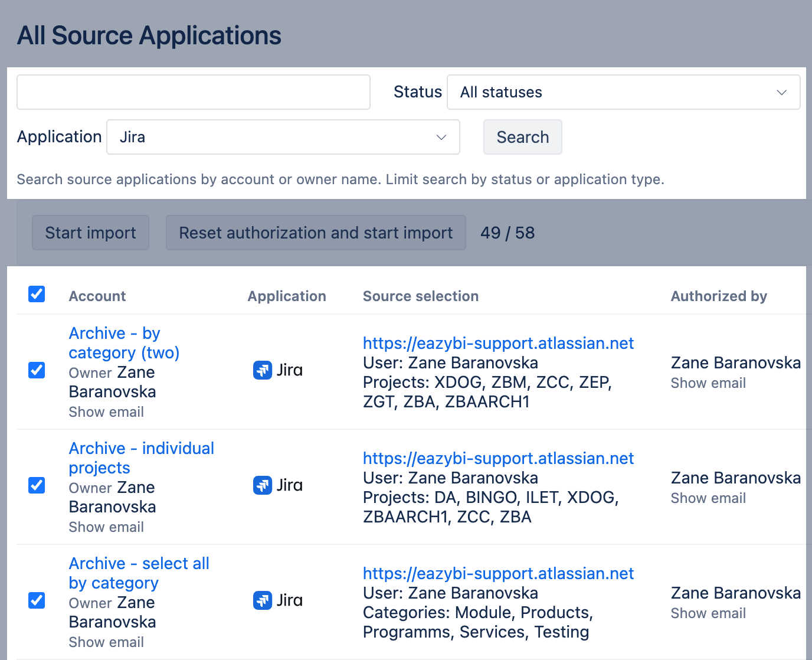Screen dimensions: 812x660
Task: Open the 'Archive - by category (two)' account link
Action: click(x=124, y=343)
